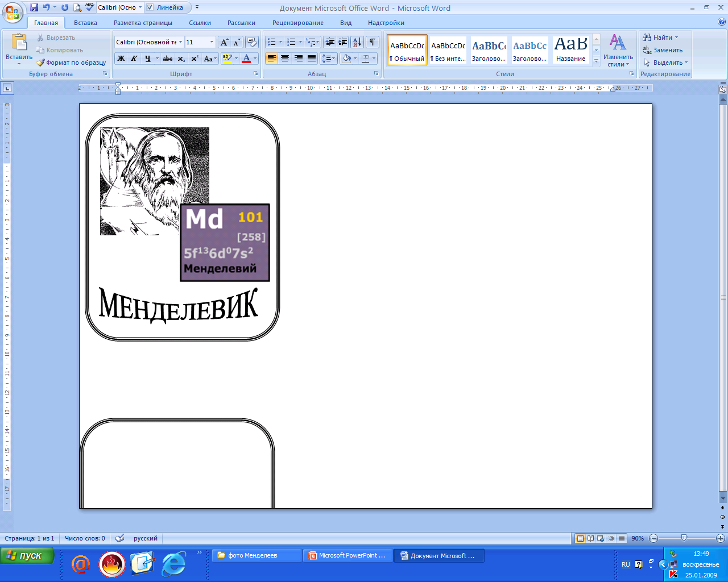Align text left
Viewport: 728px width, 582px height.
(x=272, y=59)
